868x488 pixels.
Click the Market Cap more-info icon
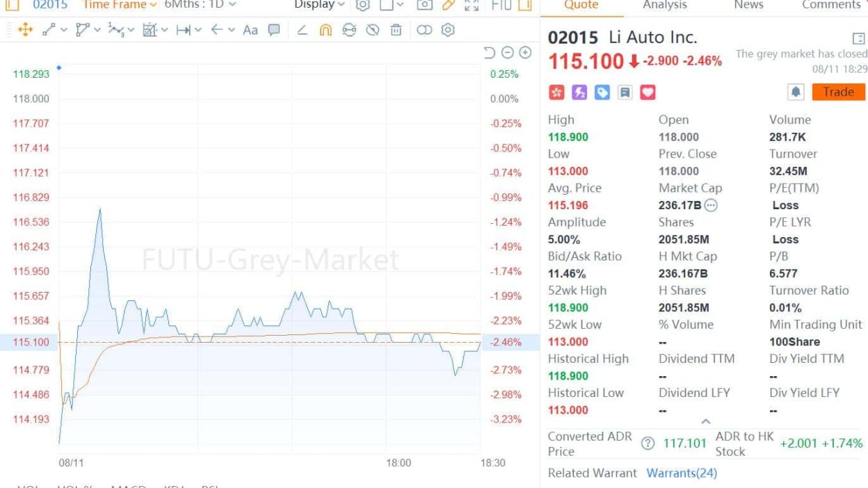pyautogui.click(x=710, y=205)
